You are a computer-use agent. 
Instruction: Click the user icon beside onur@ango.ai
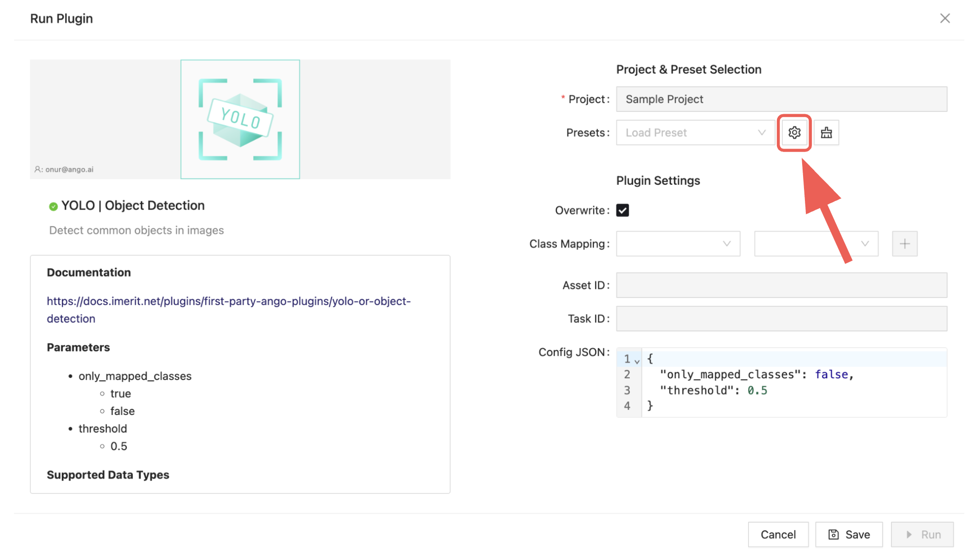coord(38,169)
